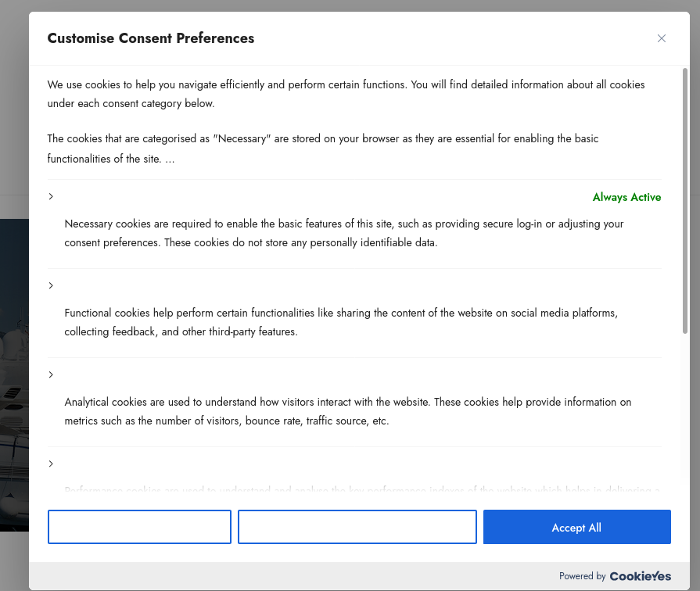The width and height of the screenshot is (700, 591).
Task: Click the Necessary cookies description text
Action: (344, 233)
